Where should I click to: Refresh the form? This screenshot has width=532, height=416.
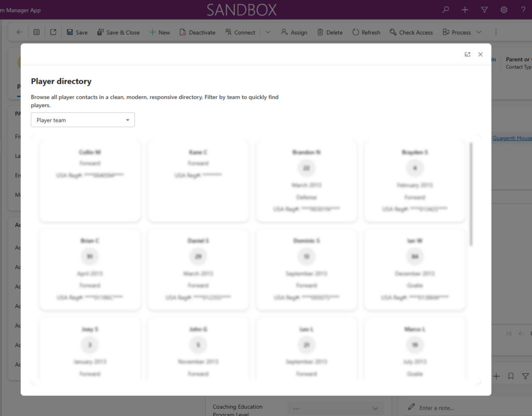point(366,32)
